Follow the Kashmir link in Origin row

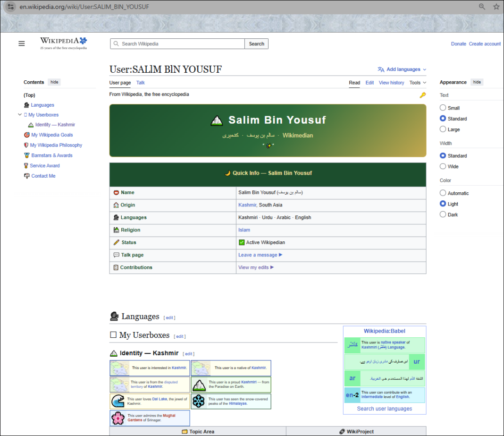[247, 205]
